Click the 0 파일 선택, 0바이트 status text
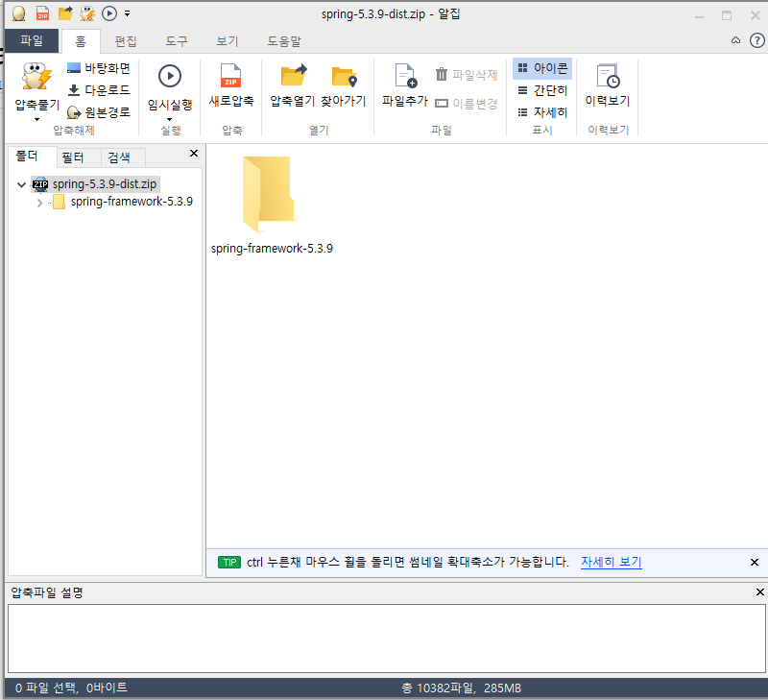 coord(71,688)
